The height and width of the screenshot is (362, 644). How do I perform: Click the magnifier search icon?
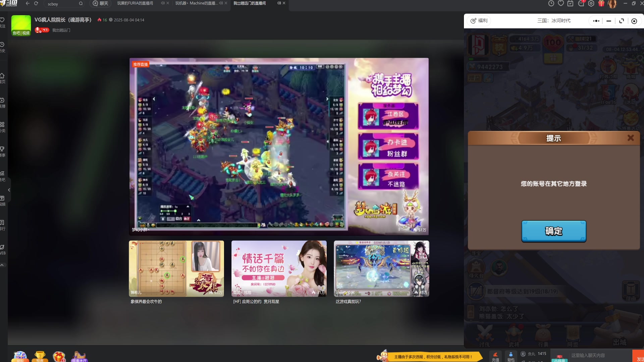pyautogui.click(x=81, y=4)
